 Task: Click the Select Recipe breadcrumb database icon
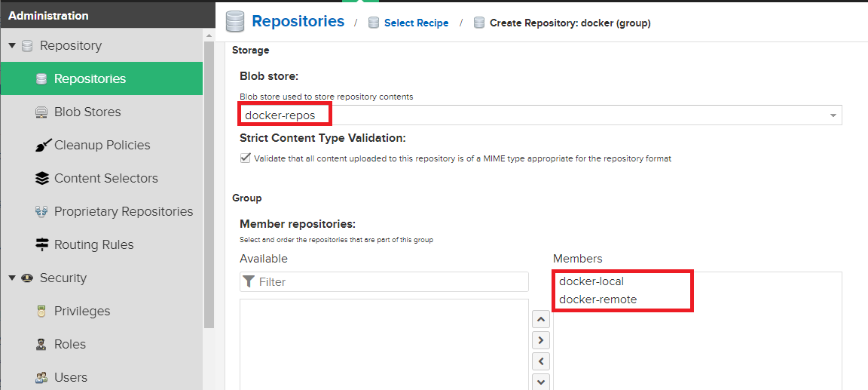(x=374, y=23)
